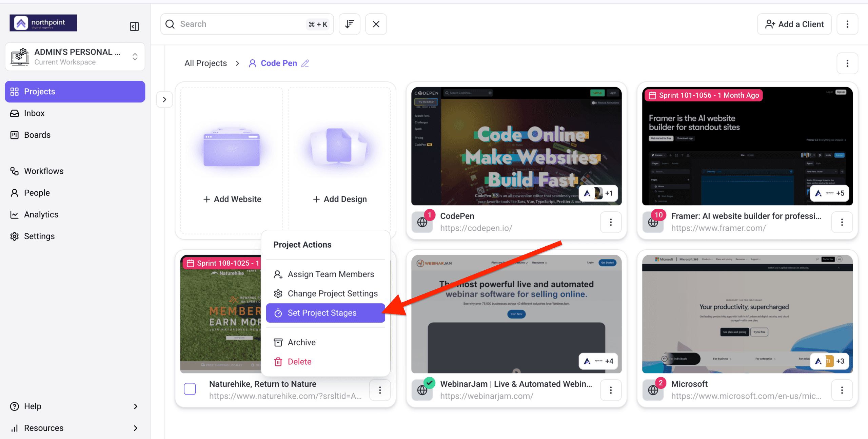Open Inbox in sidebar
The width and height of the screenshot is (868, 439).
coord(75,113)
